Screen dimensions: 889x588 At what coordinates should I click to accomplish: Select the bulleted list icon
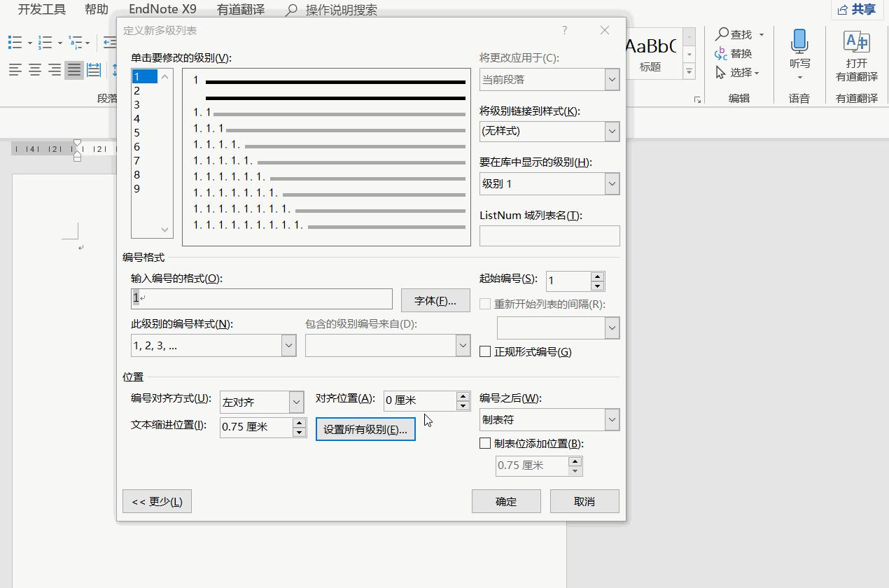coord(14,42)
